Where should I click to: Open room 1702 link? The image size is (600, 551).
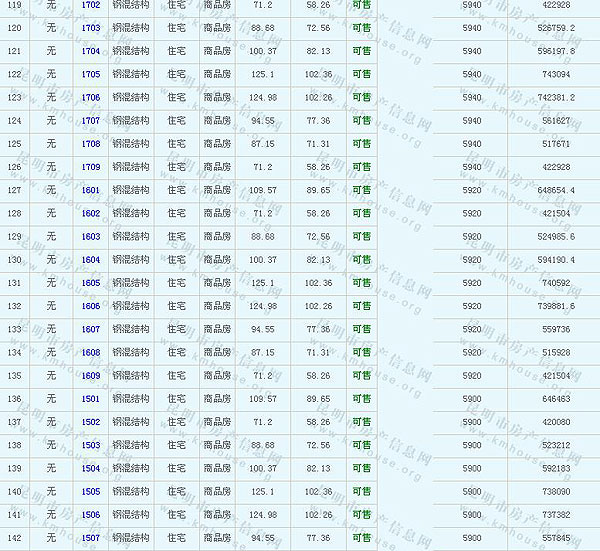pos(91,5)
